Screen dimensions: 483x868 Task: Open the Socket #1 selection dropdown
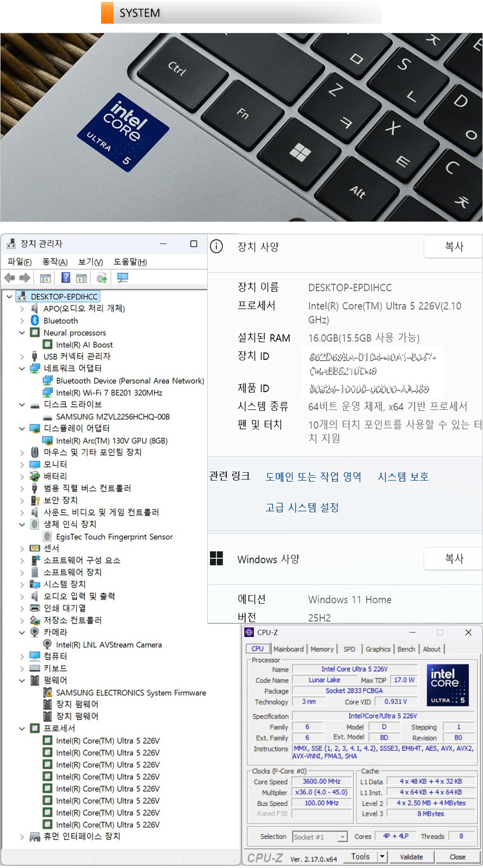342,837
